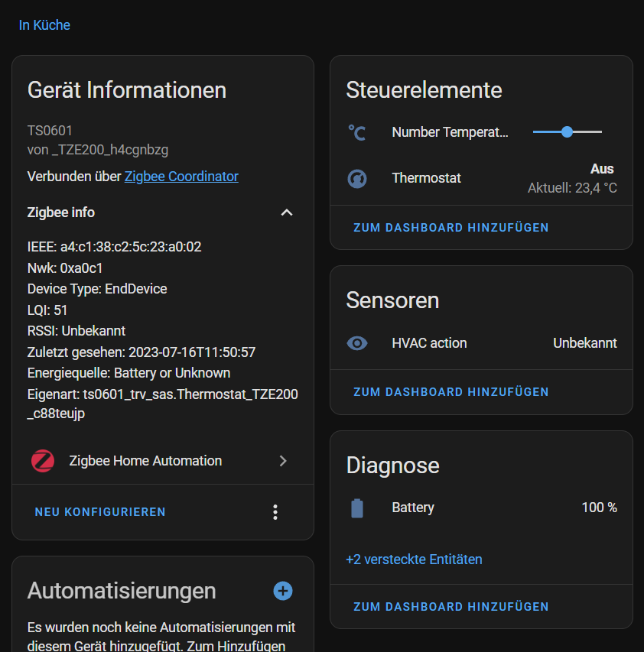Click the °C Number Temperature icon

click(x=356, y=131)
